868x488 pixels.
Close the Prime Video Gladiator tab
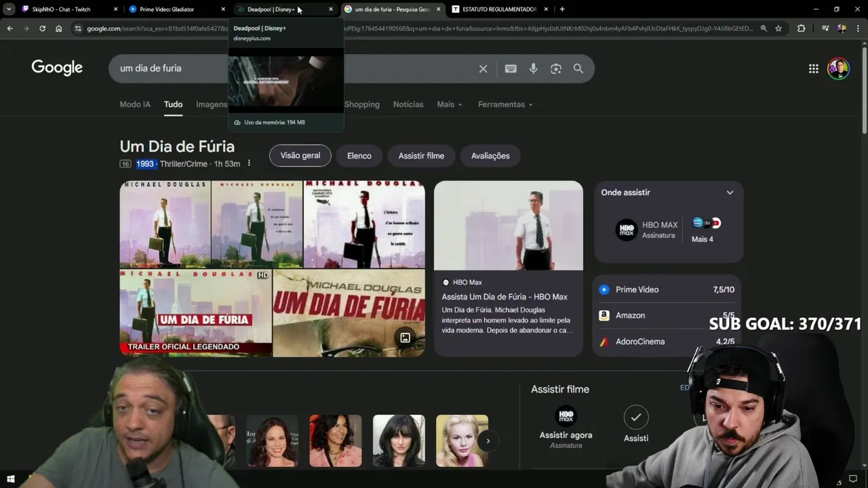click(x=223, y=9)
